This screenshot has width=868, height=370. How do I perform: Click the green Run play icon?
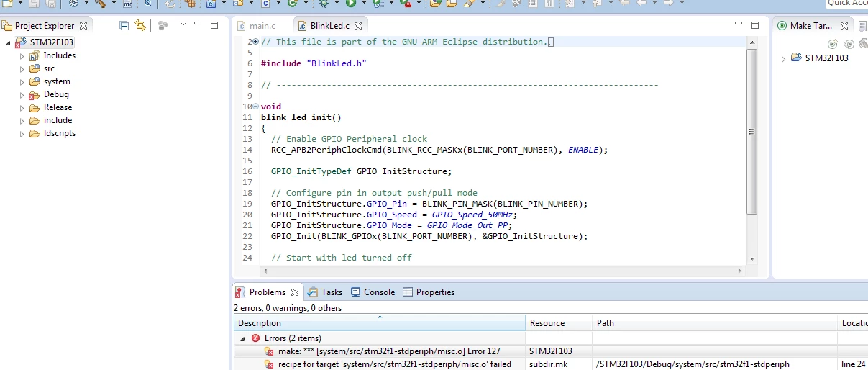click(351, 4)
